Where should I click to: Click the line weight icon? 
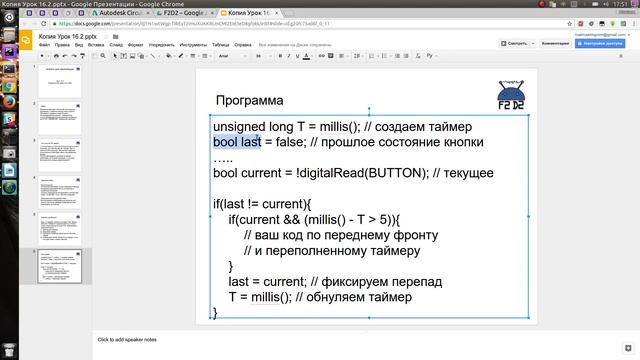pos(193,56)
